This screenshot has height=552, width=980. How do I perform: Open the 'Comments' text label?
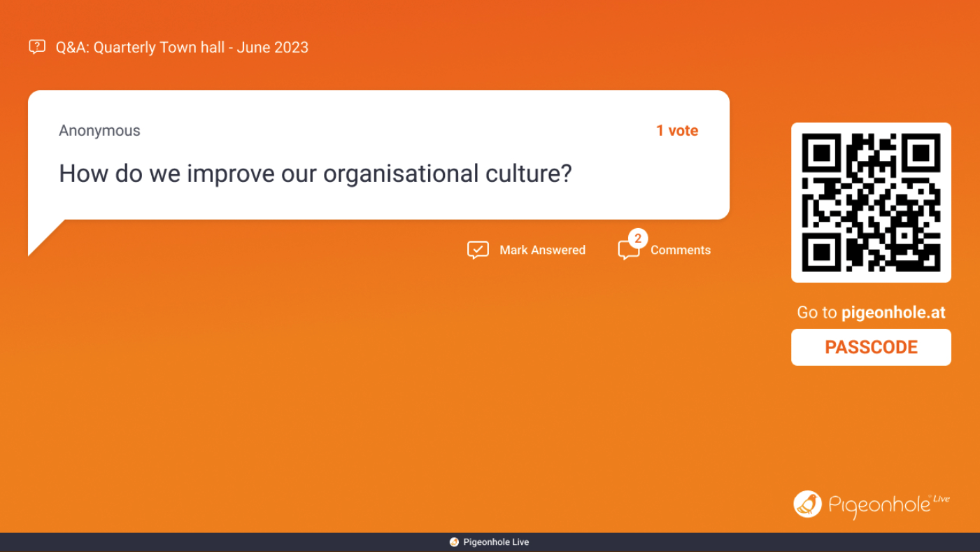680,250
